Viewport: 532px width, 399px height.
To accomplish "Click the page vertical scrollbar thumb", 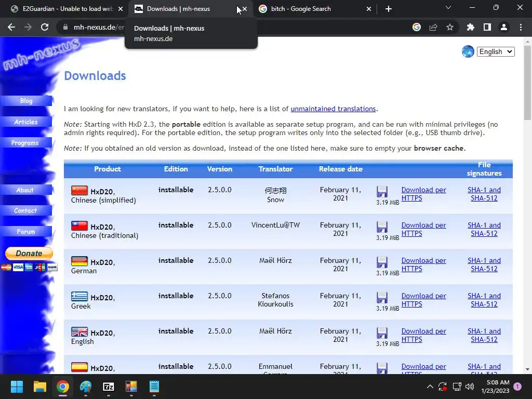I will click(527, 83).
